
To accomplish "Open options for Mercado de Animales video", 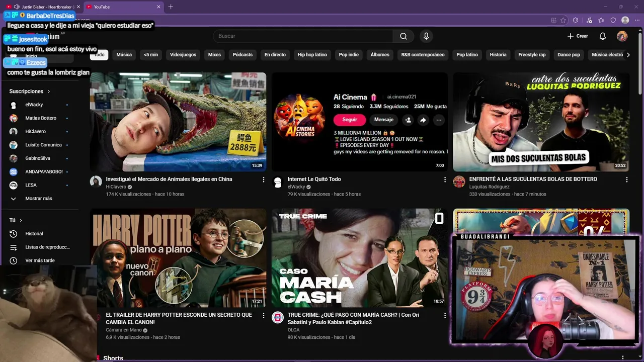I will point(263,179).
